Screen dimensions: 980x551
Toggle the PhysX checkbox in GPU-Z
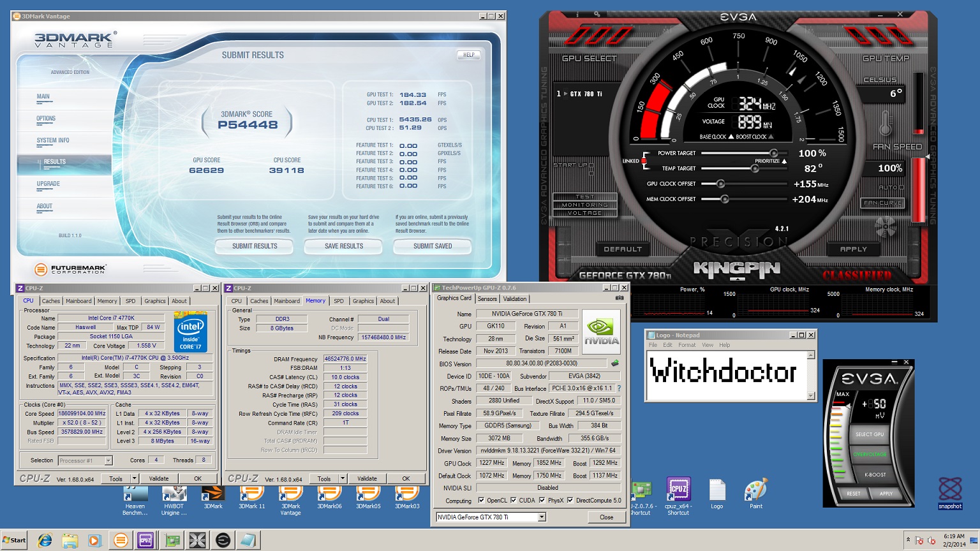(x=542, y=501)
